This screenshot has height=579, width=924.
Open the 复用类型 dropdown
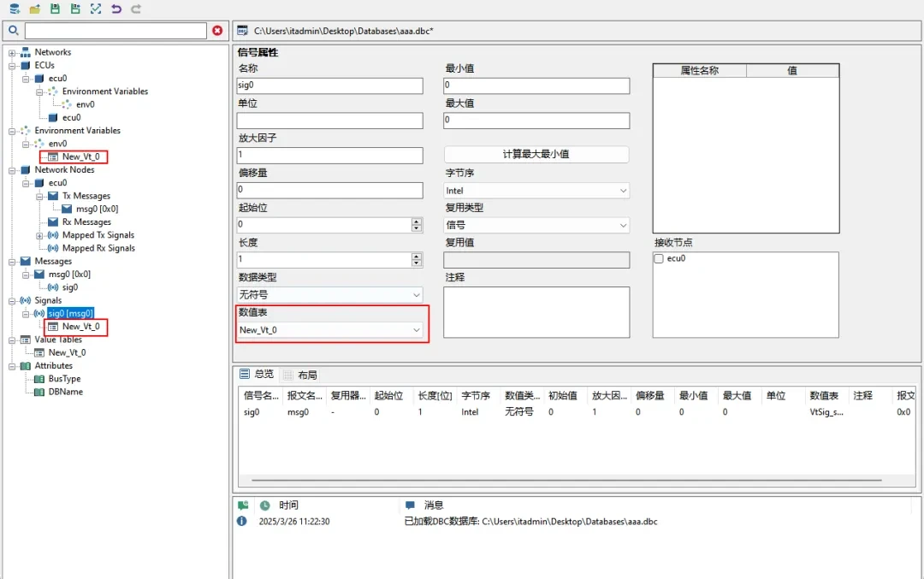pos(536,226)
